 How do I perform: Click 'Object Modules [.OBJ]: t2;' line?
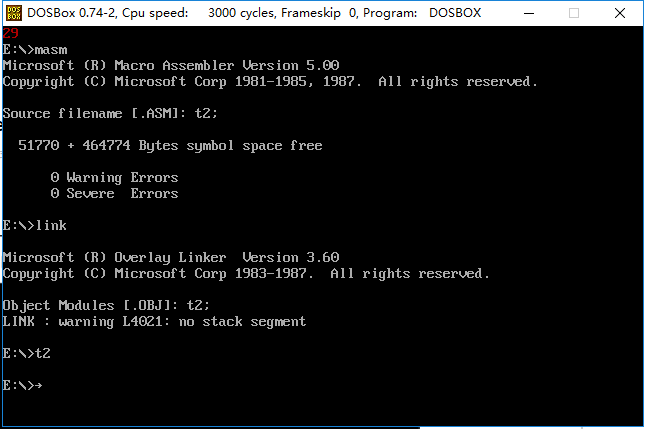(x=106, y=305)
